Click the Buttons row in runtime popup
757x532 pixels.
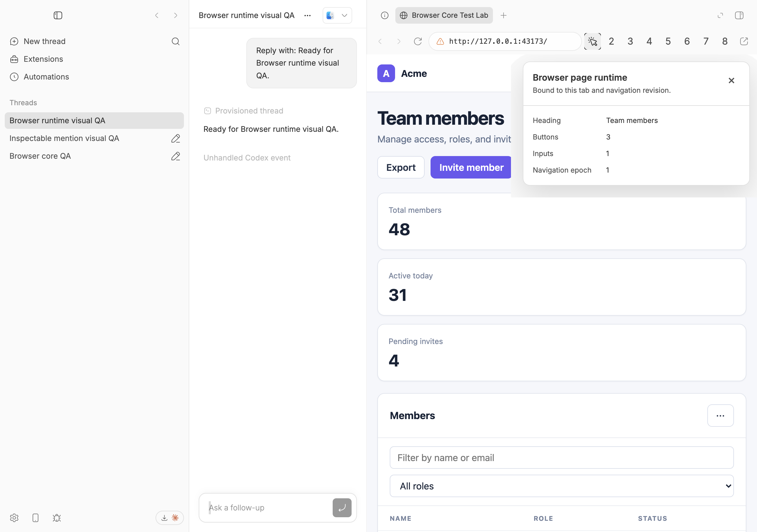point(636,137)
